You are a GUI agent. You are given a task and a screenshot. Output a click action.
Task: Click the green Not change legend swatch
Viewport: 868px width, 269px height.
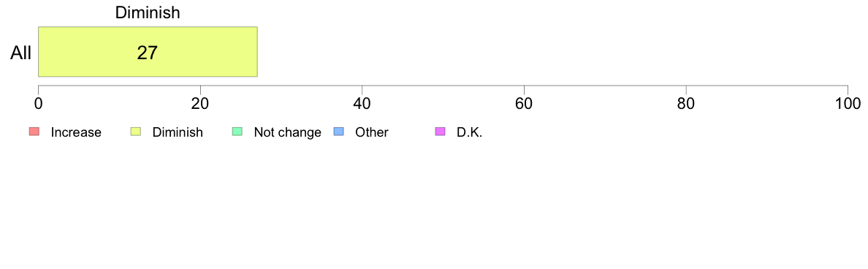coord(237,132)
